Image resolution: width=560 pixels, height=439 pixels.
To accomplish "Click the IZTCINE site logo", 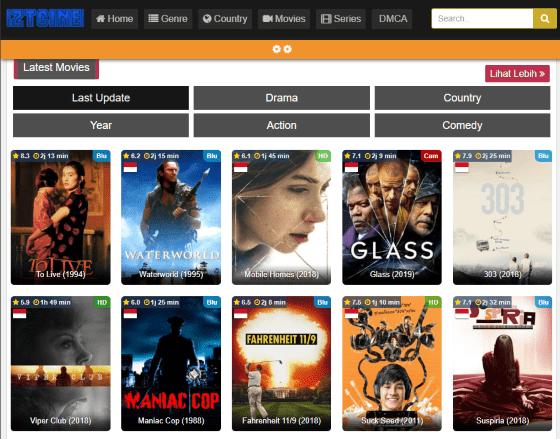I will coord(45,18).
